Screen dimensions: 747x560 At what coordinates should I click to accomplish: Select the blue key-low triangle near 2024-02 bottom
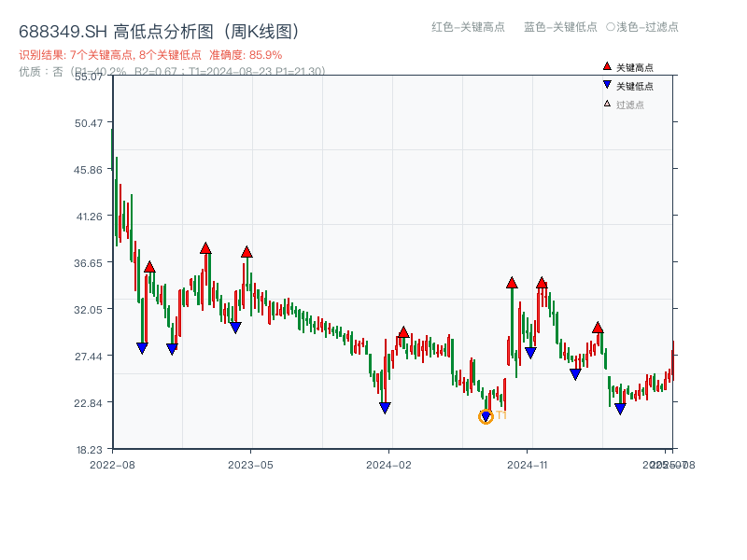click(384, 408)
